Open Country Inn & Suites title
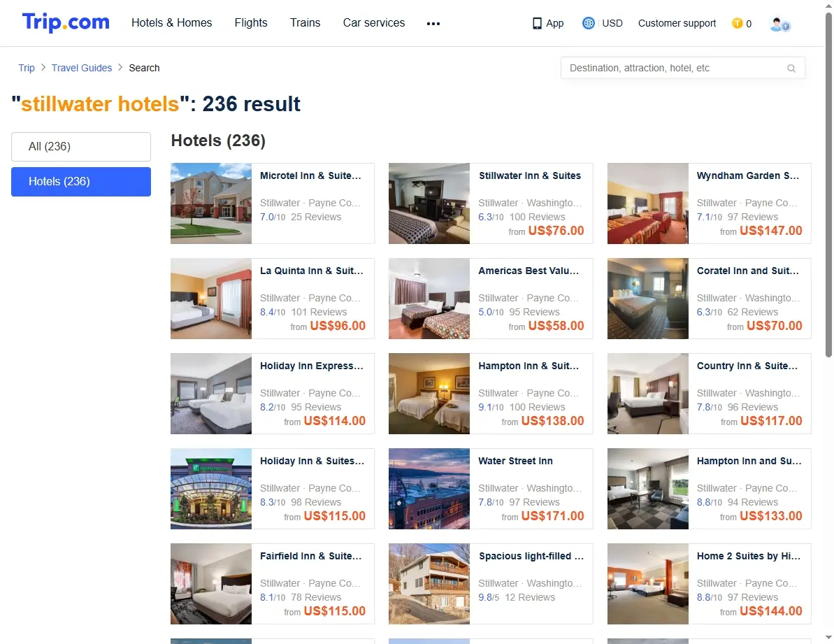834x644 pixels. 747,366
